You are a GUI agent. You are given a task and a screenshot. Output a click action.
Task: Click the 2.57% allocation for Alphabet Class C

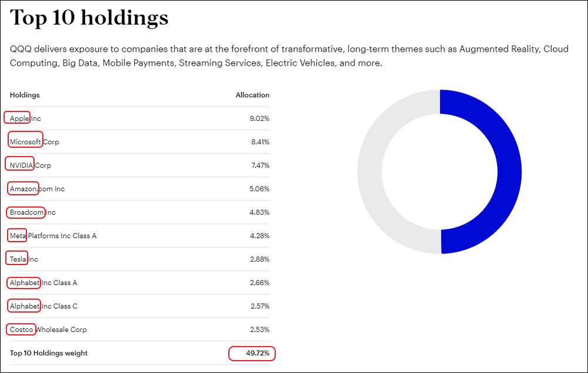click(x=260, y=306)
